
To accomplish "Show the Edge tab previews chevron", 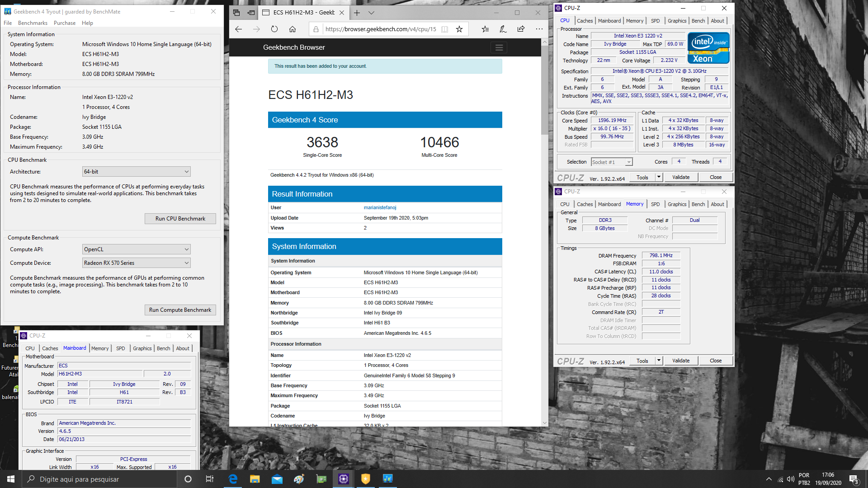I will pos(371,13).
